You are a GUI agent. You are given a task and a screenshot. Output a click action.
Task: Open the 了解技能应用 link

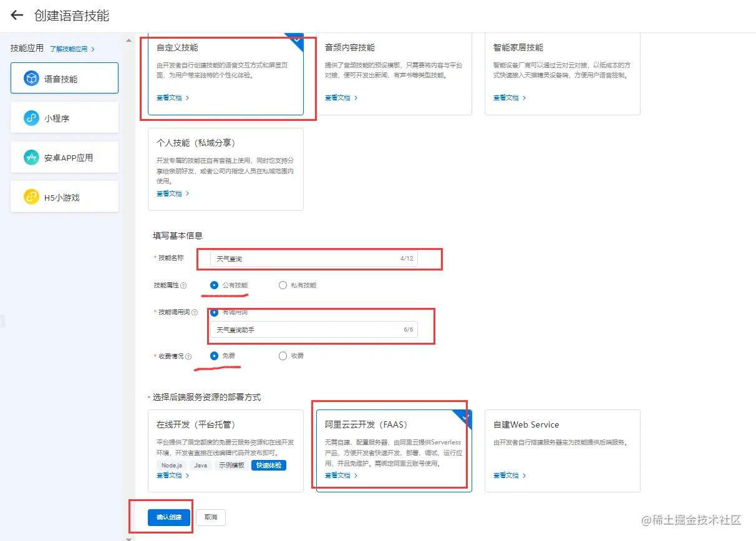click(72, 49)
